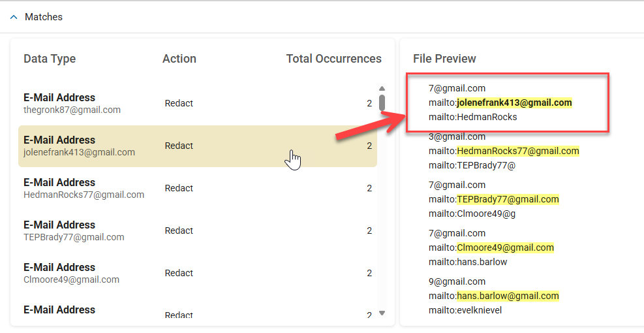644x333 pixels.
Task: Collapse the Matches section chevron
Action: (14, 17)
